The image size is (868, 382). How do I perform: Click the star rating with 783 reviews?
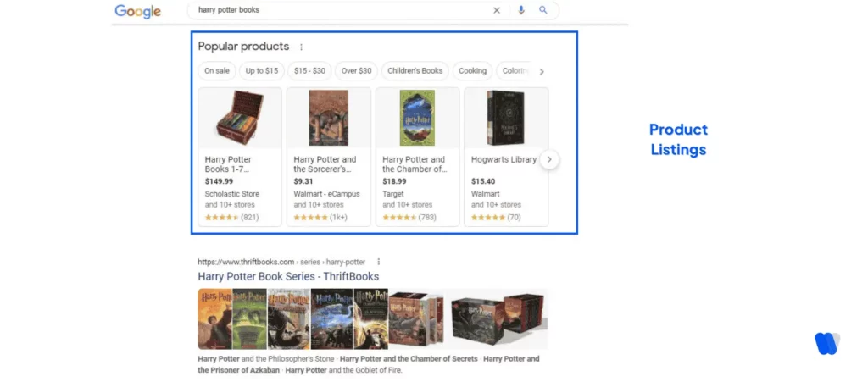coord(409,218)
